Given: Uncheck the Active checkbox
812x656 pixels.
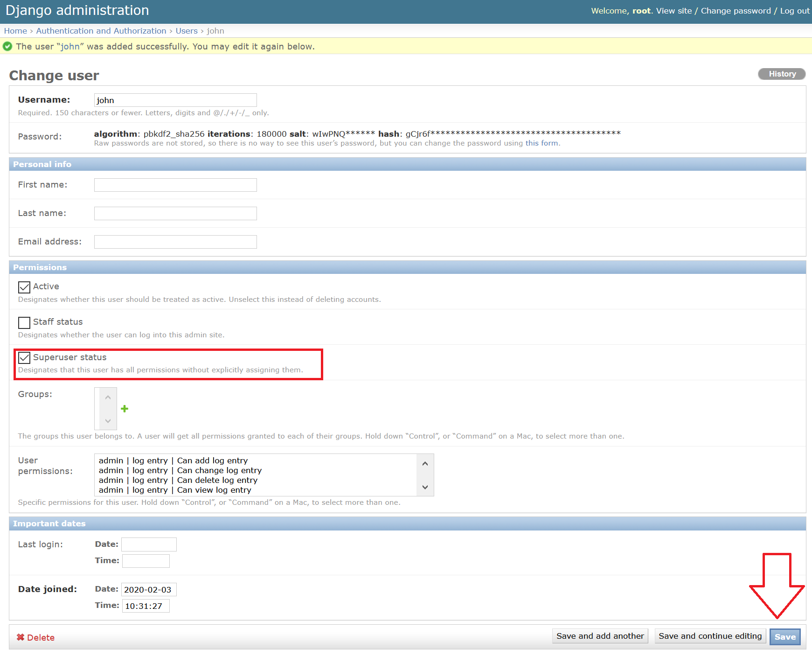Looking at the screenshot, I should coord(24,287).
